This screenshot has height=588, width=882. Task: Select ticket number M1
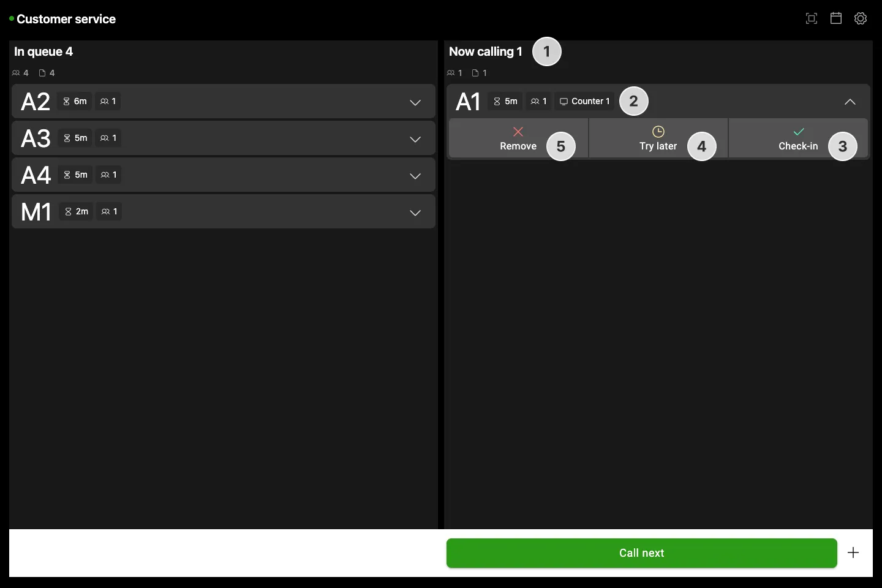(x=36, y=212)
